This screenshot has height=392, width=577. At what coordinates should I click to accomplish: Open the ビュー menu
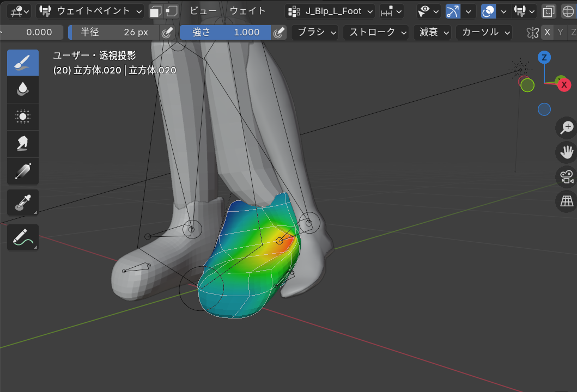tap(203, 11)
